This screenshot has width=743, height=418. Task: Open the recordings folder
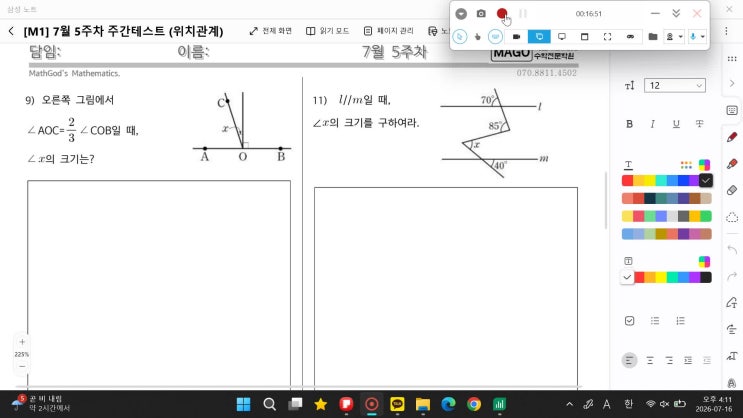click(x=652, y=36)
